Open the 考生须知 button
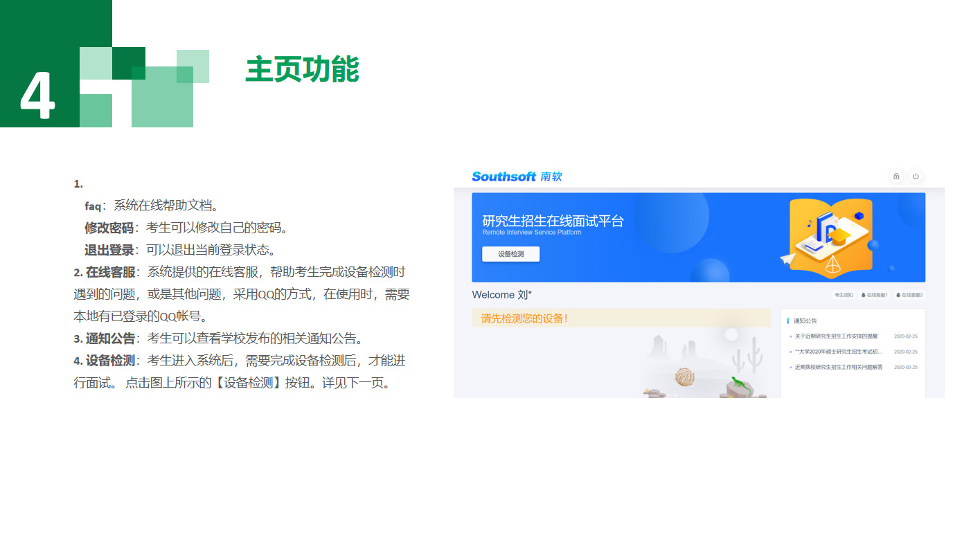The image size is (980, 551). (844, 295)
